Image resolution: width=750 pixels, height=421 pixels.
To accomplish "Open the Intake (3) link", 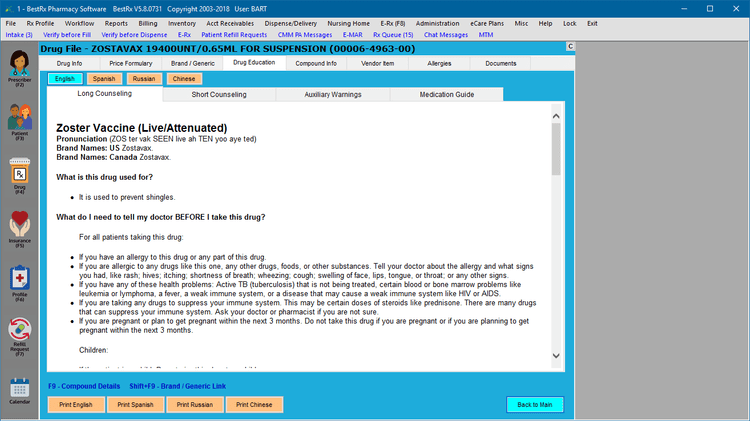I will tap(19, 35).
